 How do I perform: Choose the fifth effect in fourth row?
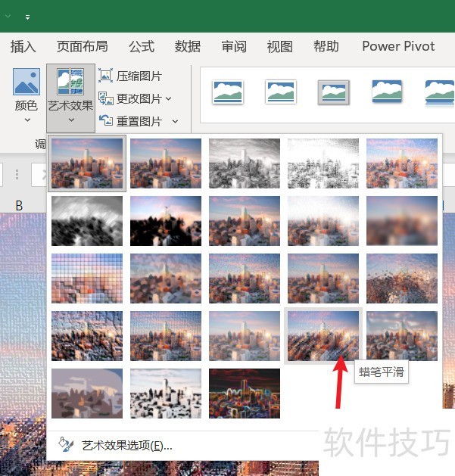click(402, 336)
